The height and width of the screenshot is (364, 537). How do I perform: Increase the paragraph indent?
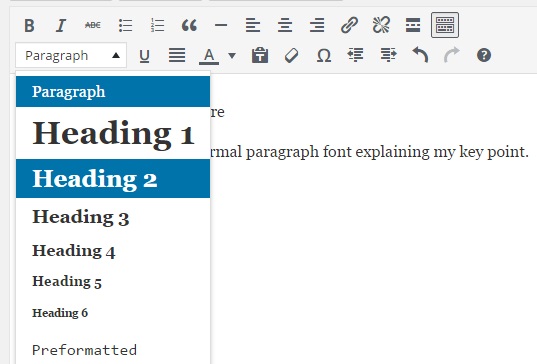click(x=388, y=55)
